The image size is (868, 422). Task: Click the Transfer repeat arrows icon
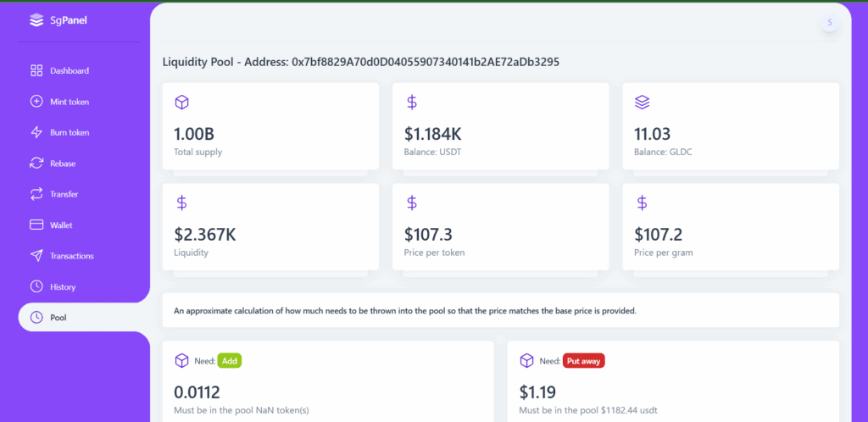pos(36,194)
